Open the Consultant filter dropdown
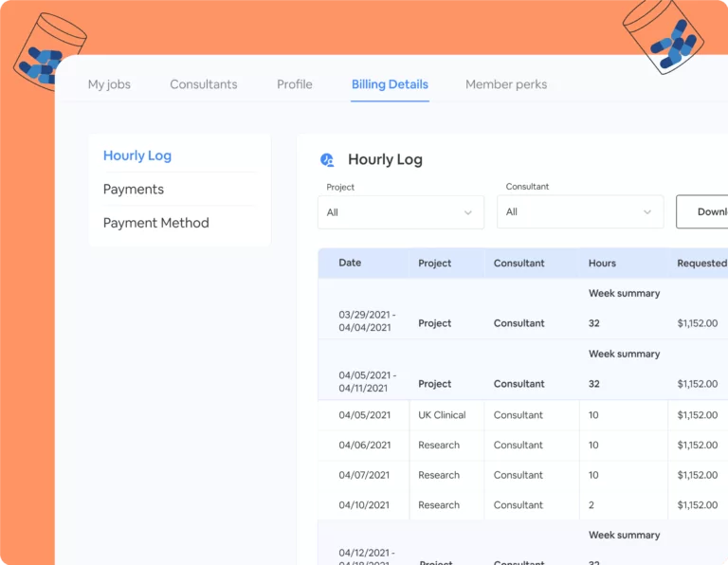The height and width of the screenshot is (565, 728). pyautogui.click(x=580, y=211)
